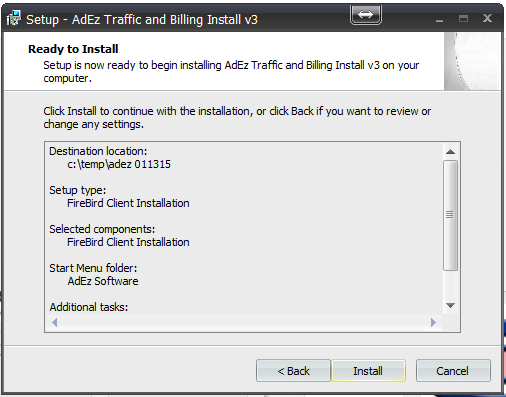Screen dimensions: 506x397
Task: Start installation with the Install button
Action: coord(368,371)
